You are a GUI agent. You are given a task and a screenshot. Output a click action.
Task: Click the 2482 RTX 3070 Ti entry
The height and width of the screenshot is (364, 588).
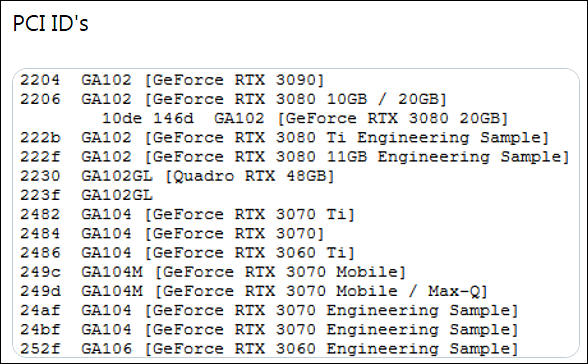[187, 214]
